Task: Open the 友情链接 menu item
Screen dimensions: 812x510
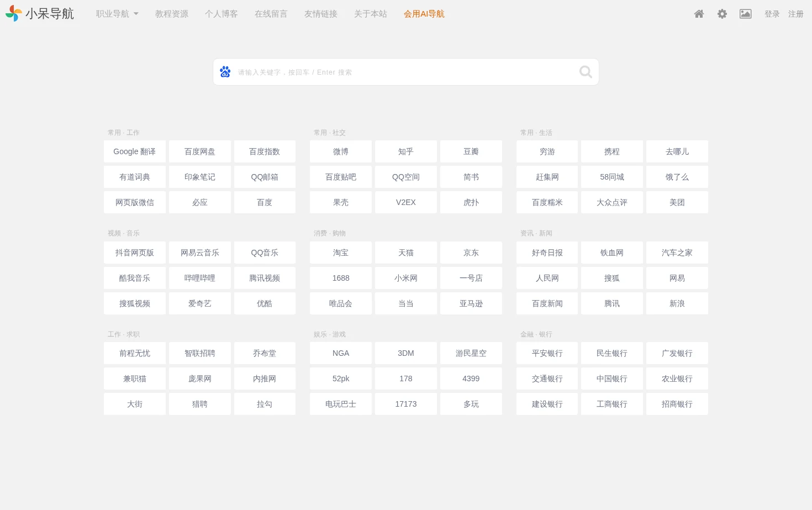Action: point(321,14)
